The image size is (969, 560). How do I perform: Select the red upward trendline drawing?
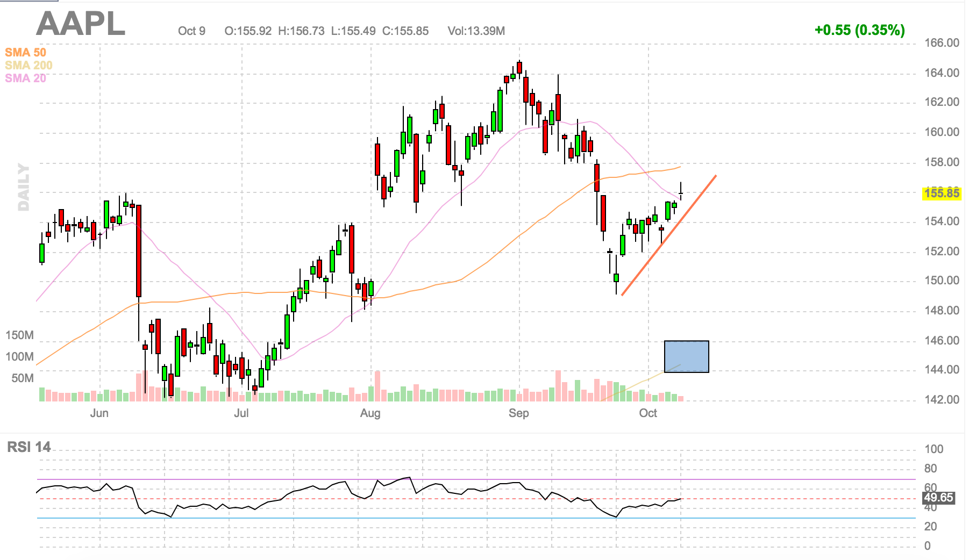pyautogui.click(x=668, y=235)
